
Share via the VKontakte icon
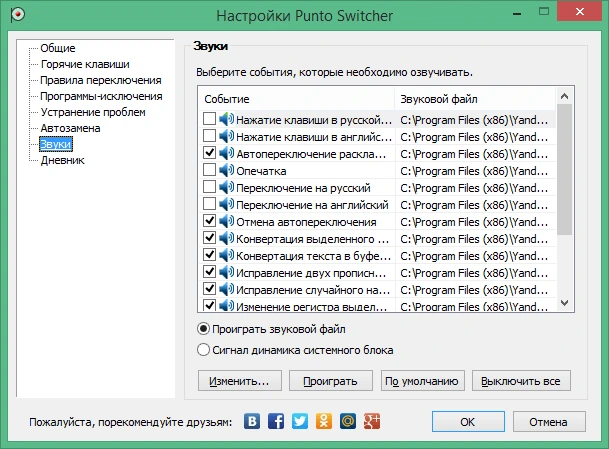(x=252, y=421)
